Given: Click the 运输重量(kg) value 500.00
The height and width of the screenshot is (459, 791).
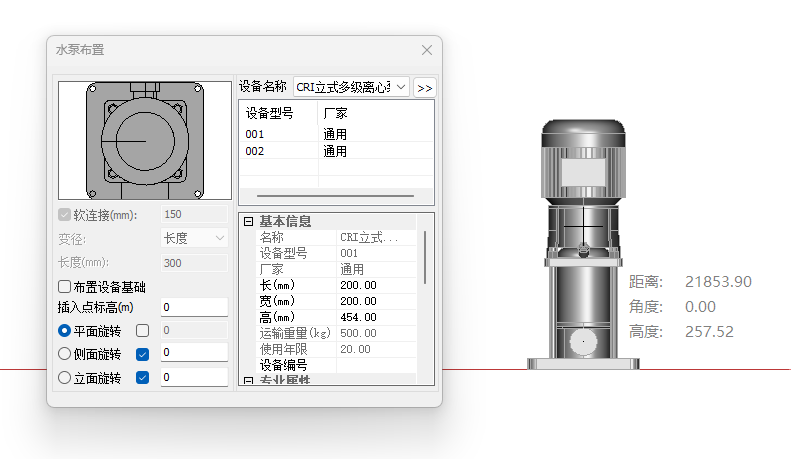Looking at the screenshot, I should point(376,333).
